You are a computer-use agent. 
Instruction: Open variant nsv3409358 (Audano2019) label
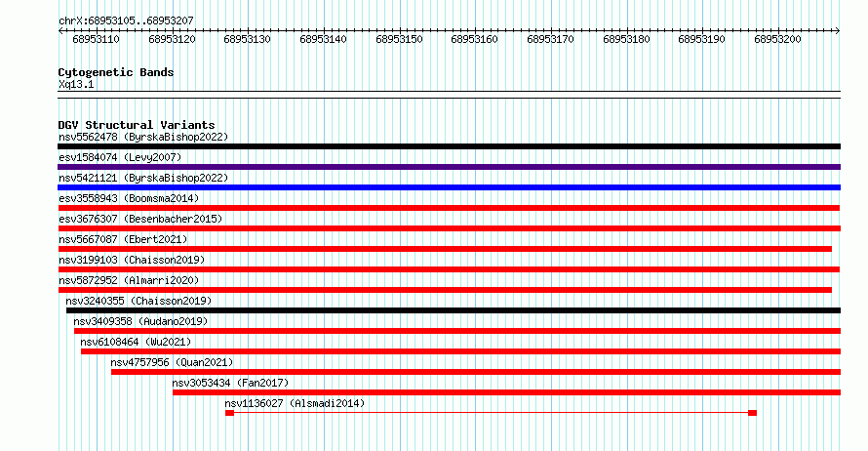(x=140, y=321)
